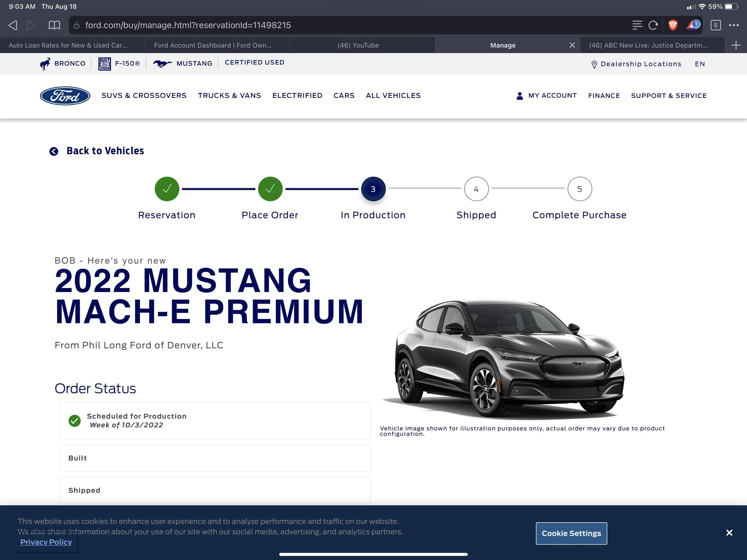This screenshot has width=747, height=560.
Task: Tap the clock showing 9:03 AM
Action: (x=22, y=6)
